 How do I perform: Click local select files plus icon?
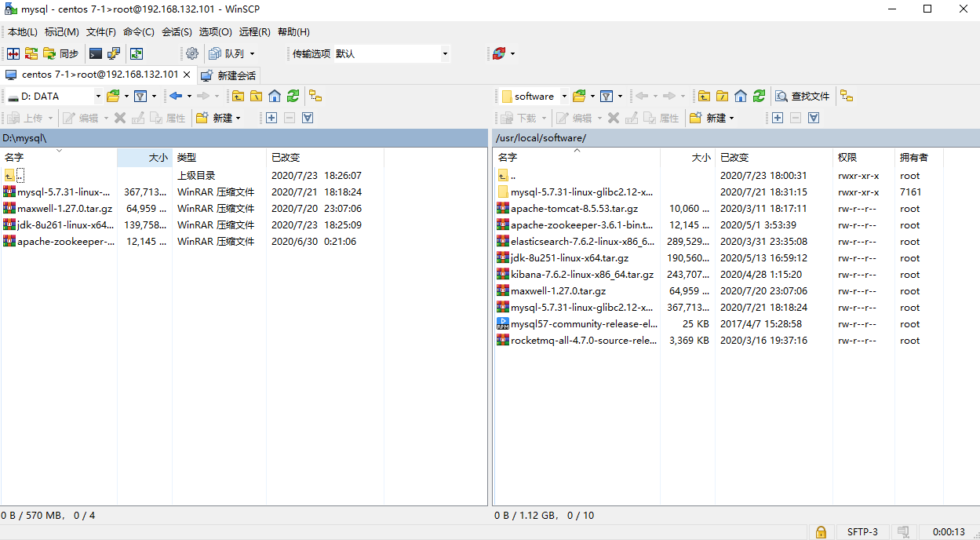(x=271, y=119)
